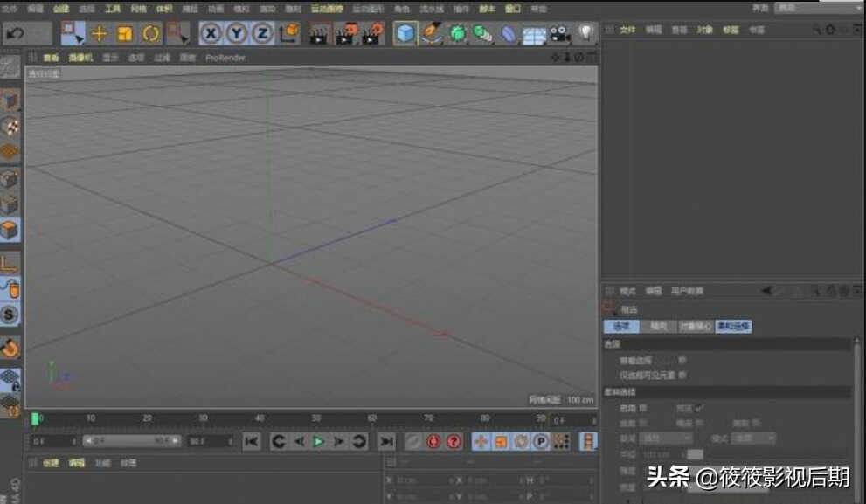This screenshot has height=504, width=866.
Task: Toggle Position keyframe recording icon
Action: pyautogui.click(x=481, y=441)
